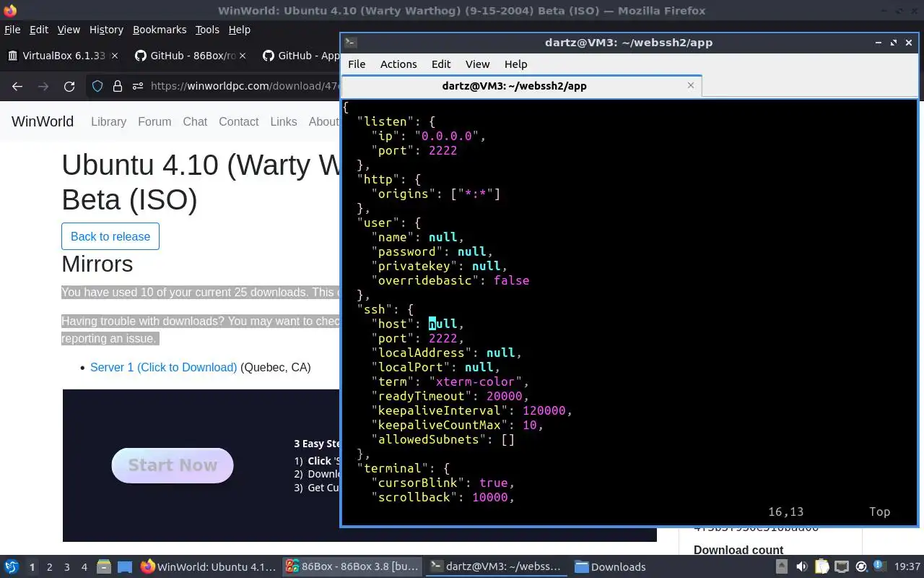The width and height of the screenshot is (924, 578).
Task: Open Firefox View menu
Action: 69,30
